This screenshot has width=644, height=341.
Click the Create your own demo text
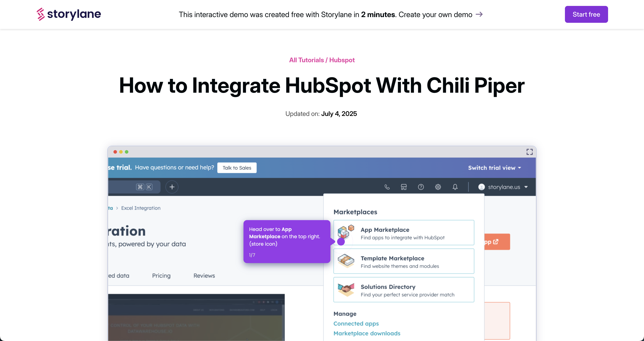[x=435, y=14]
